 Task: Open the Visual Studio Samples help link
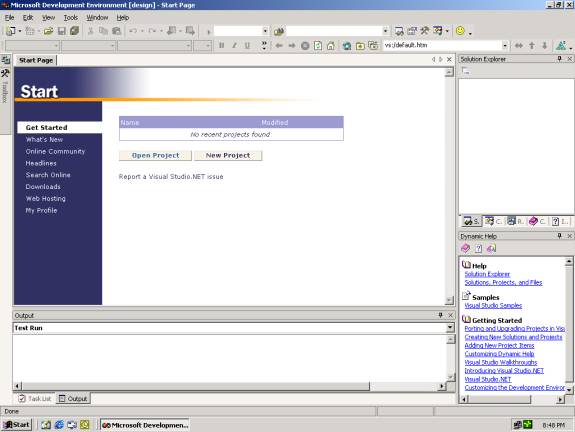coord(493,305)
